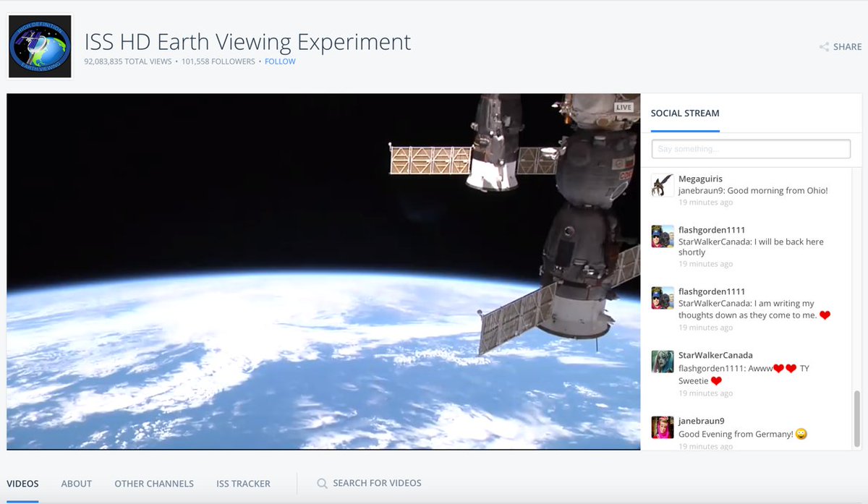Open the ISS TRACKER tab

pyautogui.click(x=243, y=484)
